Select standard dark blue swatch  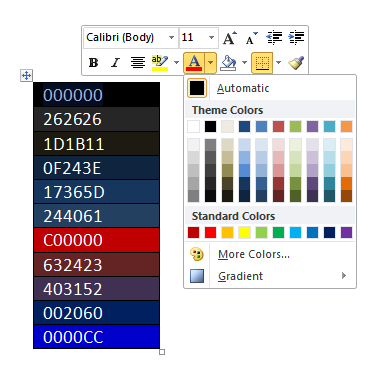point(330,232)
